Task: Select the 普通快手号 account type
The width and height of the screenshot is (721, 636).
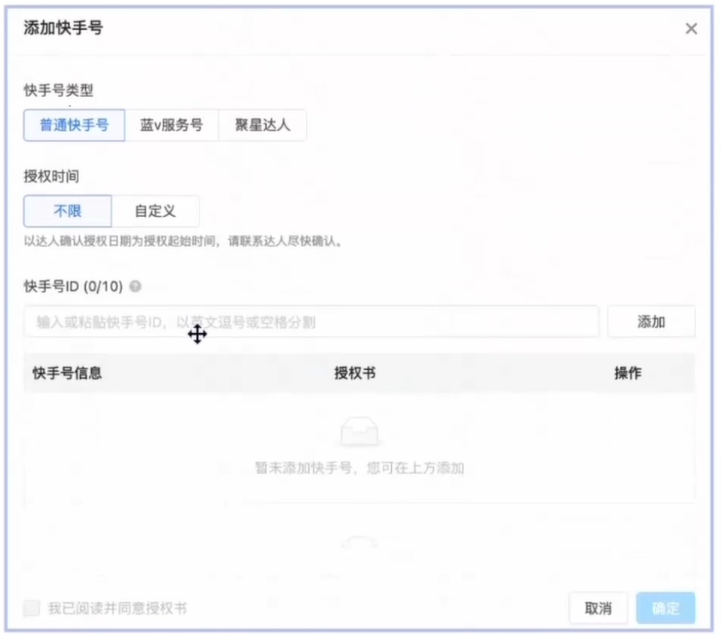Action: tap(74, 125)
